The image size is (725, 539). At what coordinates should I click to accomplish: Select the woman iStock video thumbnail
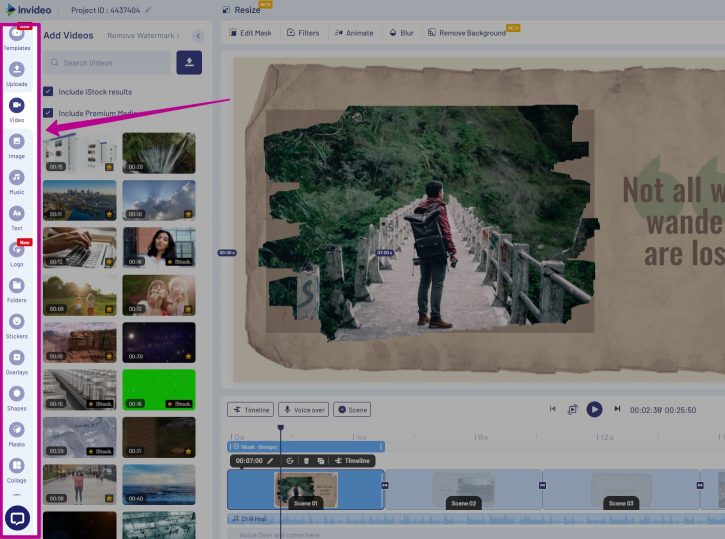pos(159,248)
